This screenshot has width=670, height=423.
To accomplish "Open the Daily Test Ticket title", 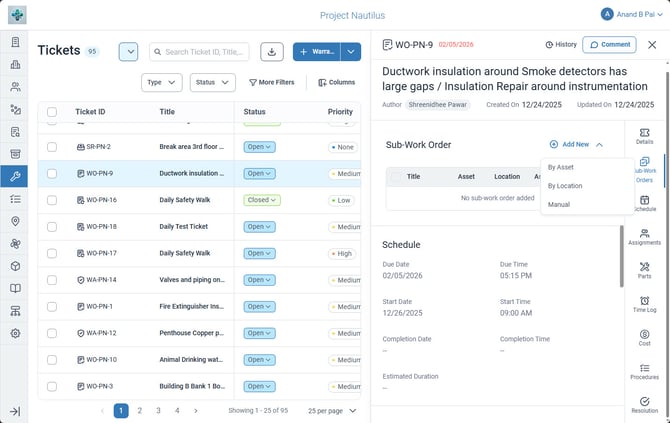I will 183,226.
